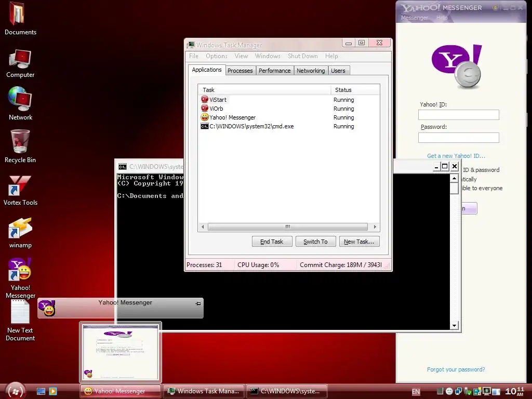Click the EN language bar indicator

(416, 392)
